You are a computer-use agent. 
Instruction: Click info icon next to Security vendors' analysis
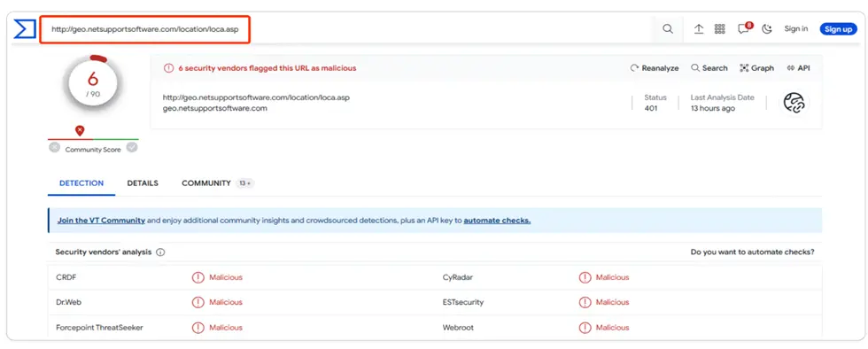(x=160, y=252)
